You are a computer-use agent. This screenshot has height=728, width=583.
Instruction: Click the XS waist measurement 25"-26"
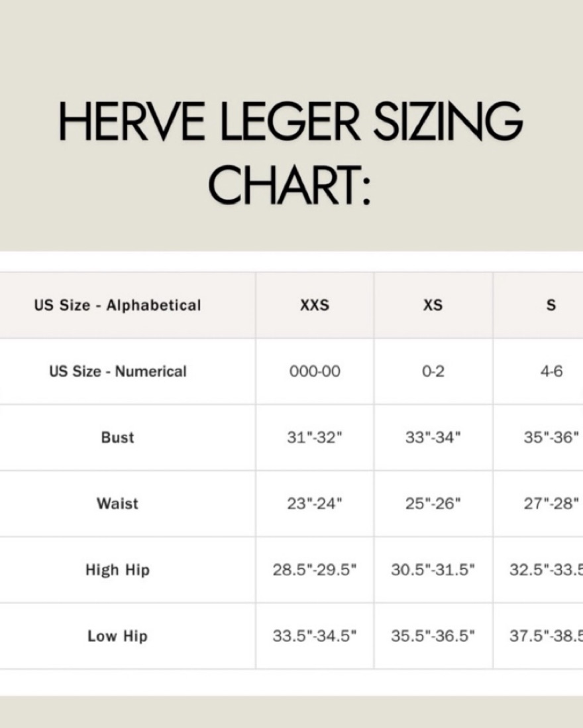click(x=433, y=503)
